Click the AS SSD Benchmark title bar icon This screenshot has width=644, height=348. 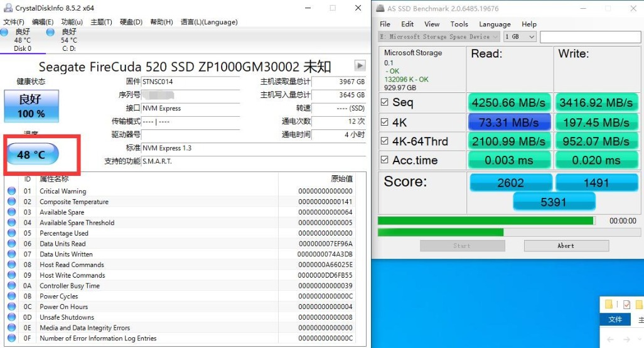pos(381,9)
